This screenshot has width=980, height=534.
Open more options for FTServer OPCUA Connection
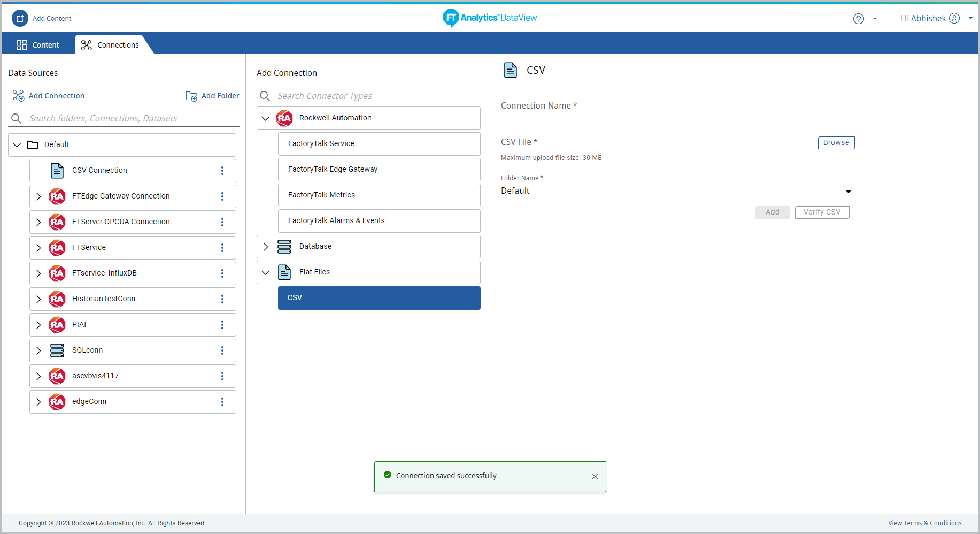tap(222, 222)
